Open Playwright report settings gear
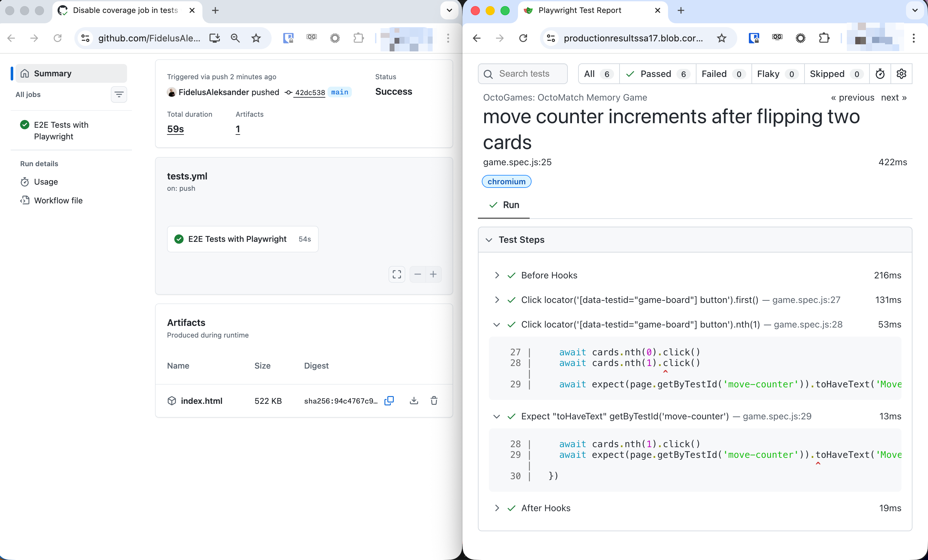928x560 pixels. coord(901,74)
